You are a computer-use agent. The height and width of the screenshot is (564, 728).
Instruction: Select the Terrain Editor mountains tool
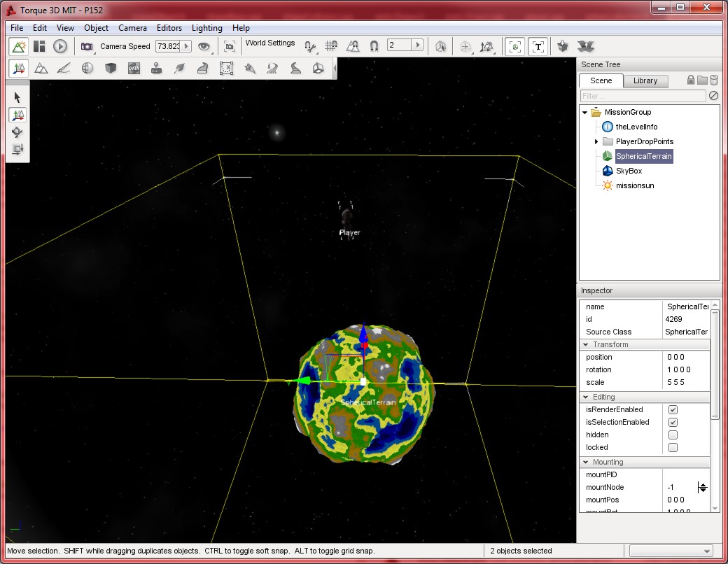[41, 69]
